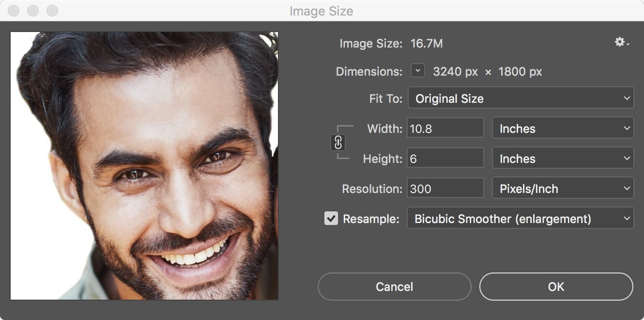Screen dimensions: 644x320
Task: Click the Cancel button
Action: point(395,287)
